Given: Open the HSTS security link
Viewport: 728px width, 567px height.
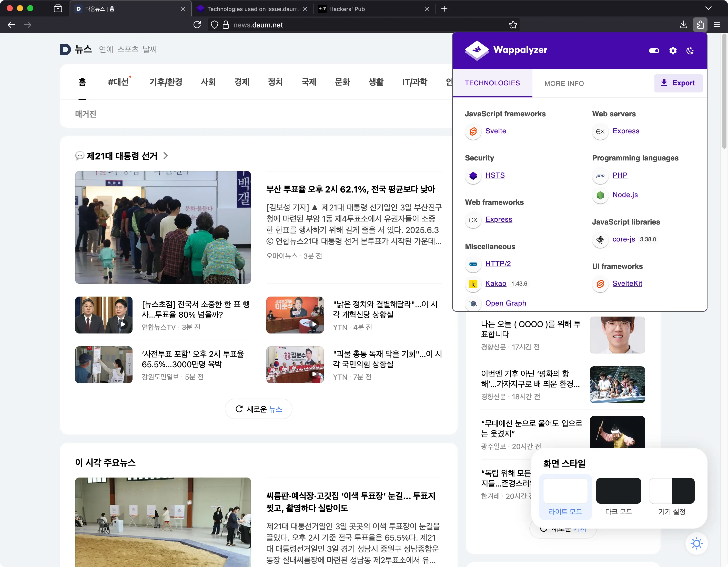Looking at the screenshot, I should click(x=495, y=175).
